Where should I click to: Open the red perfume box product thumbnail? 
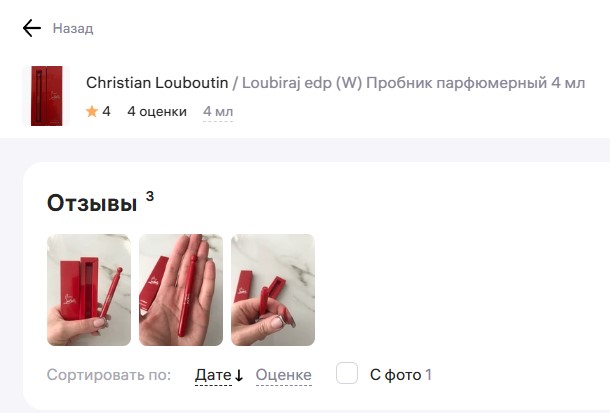tap(47, 96)
